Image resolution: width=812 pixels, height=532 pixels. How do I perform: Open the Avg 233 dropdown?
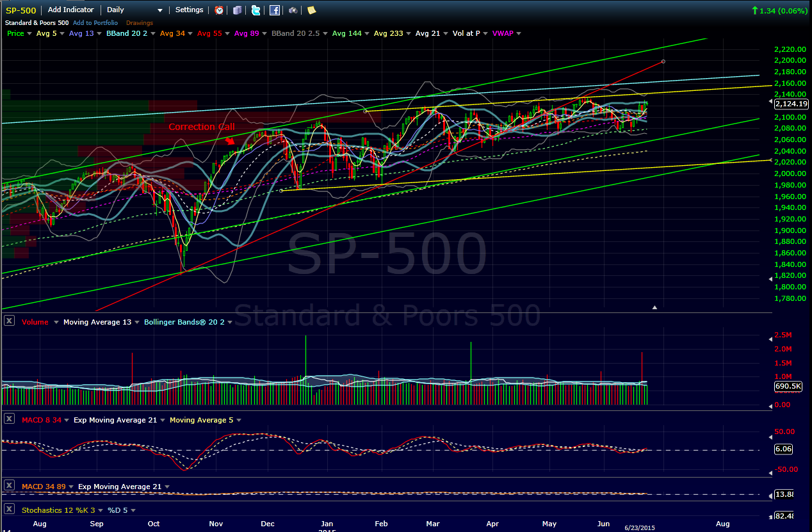(409, 33)
